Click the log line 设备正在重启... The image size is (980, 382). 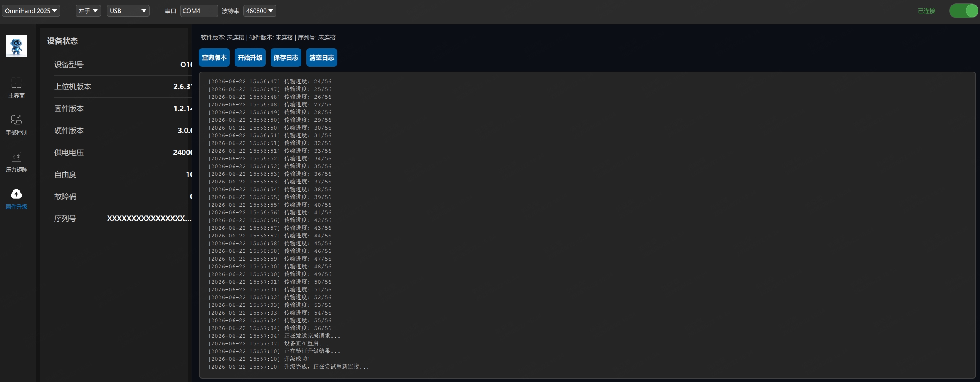pyautogui.click(x=269, y=343)
